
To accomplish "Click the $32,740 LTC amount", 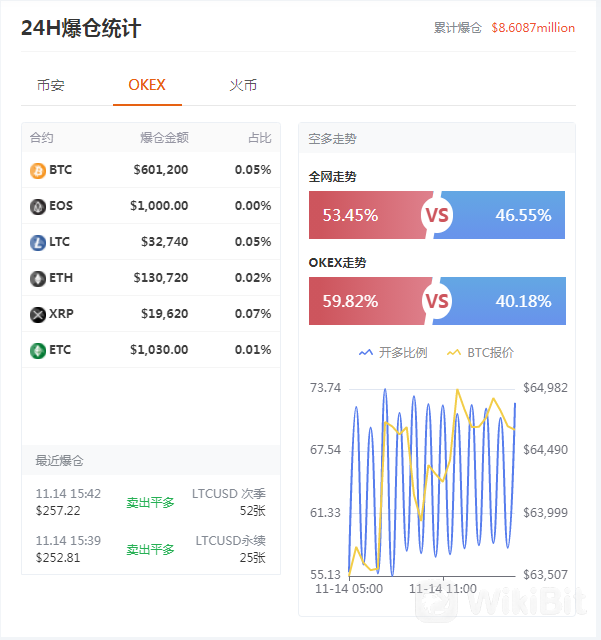I will click(x=165, y=242).
